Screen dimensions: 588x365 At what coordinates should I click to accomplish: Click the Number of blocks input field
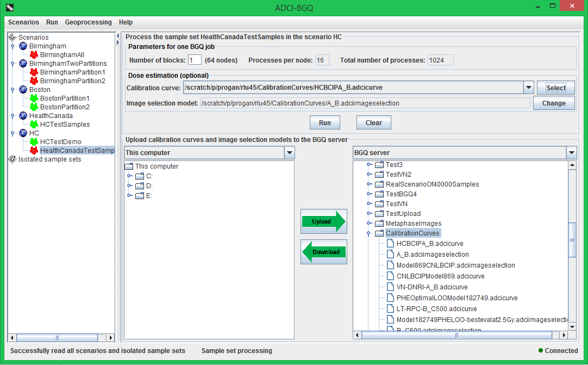click(195, 60)
